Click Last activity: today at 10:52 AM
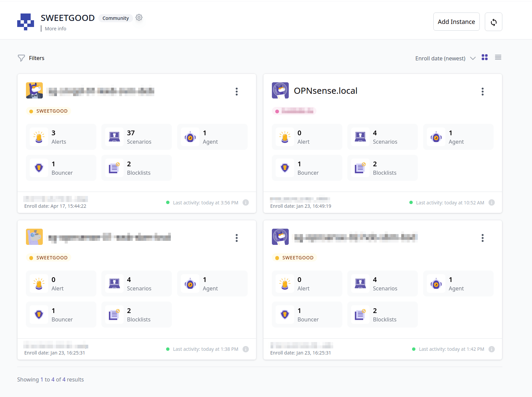 coord(450,203)
